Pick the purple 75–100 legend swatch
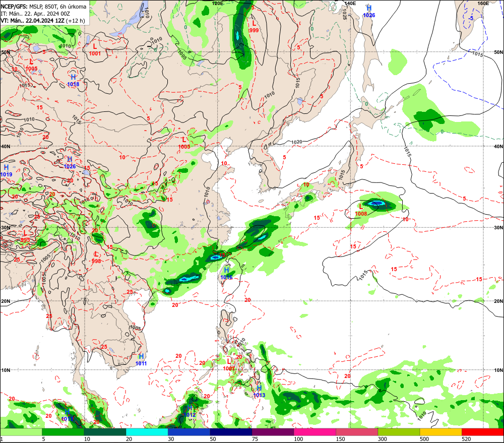The width and height of the screenshot is (504, 443). click(x=273, y=432)
